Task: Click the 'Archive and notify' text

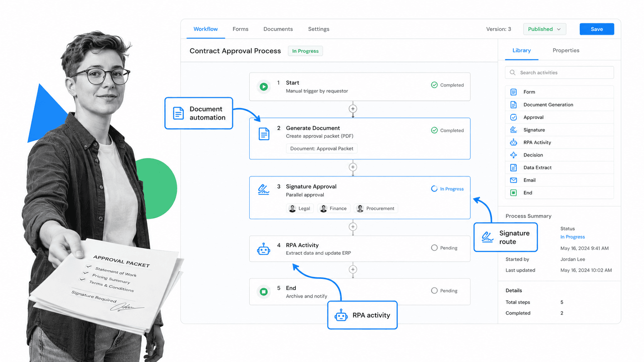Action: (306, 296)
